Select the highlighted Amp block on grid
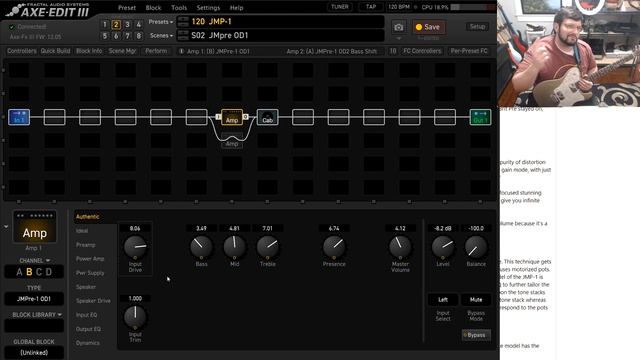Image resolution: width=640 pixels, height=360 pixels. 232,117
